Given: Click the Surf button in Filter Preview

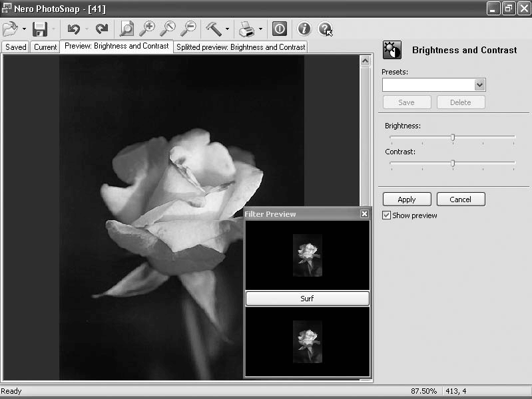Looking at the screenshot, I should click(307, 299).
